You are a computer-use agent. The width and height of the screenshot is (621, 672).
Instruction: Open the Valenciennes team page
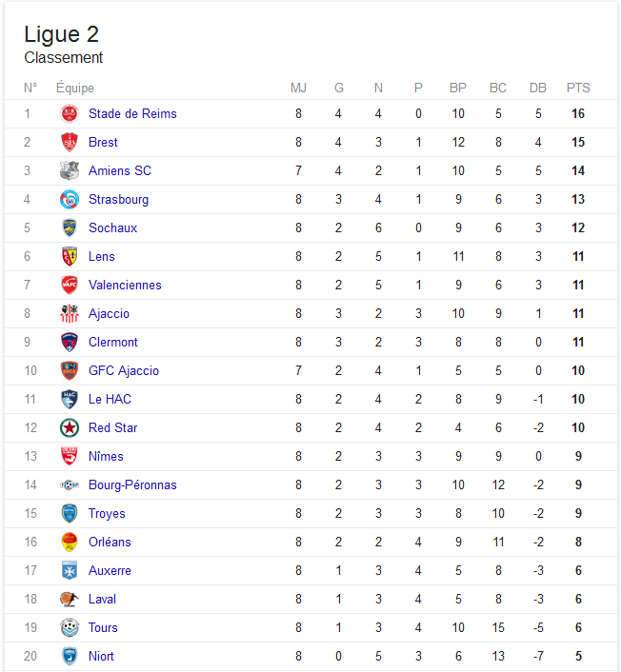[125, 285]
